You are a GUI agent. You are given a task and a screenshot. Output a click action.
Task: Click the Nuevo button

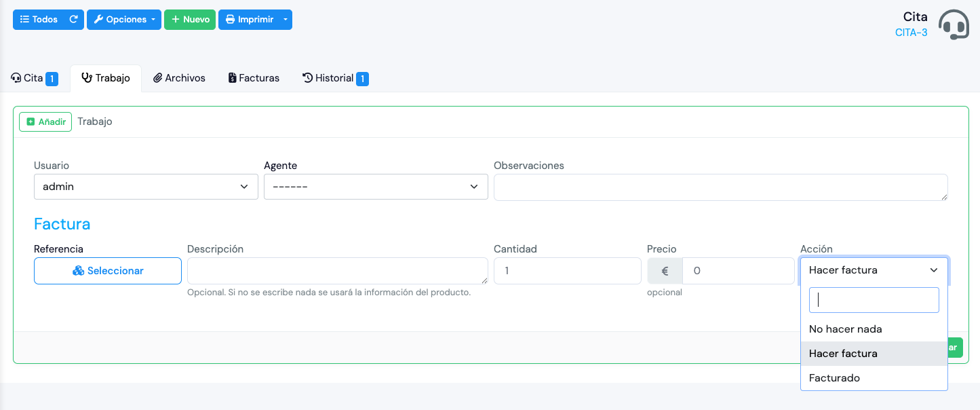click(x=190, y=20)
